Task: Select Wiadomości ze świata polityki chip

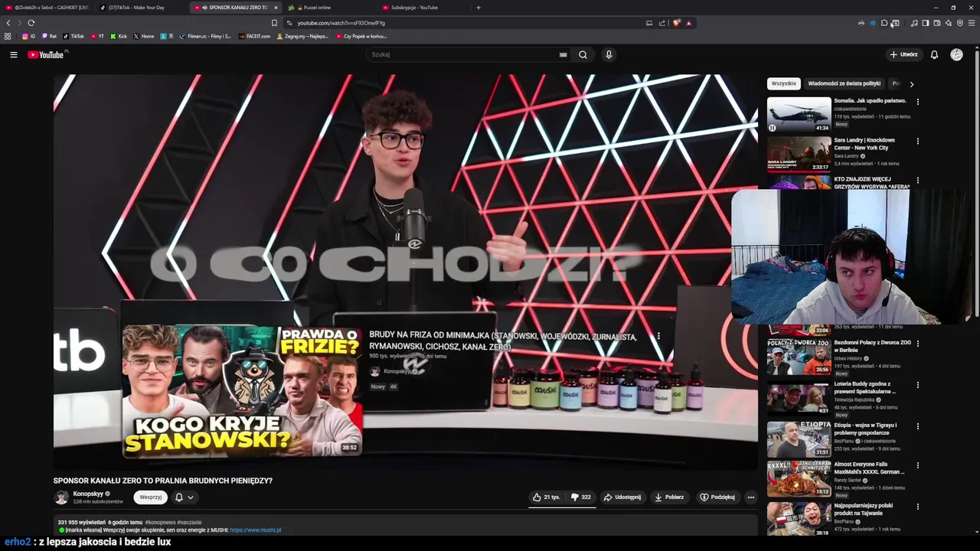Action: click(x=844, y=83)
